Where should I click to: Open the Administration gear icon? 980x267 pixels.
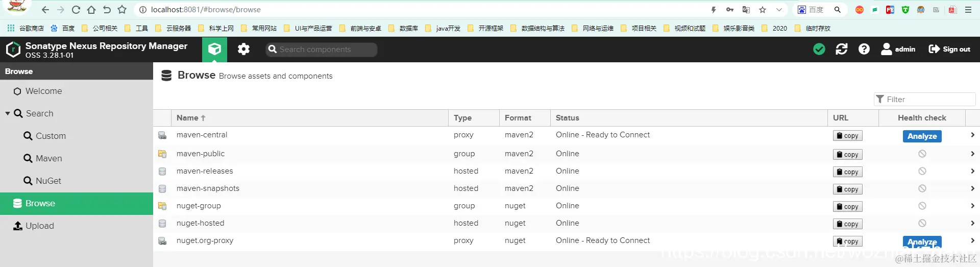pyautogui.click(x=244, y=49)
